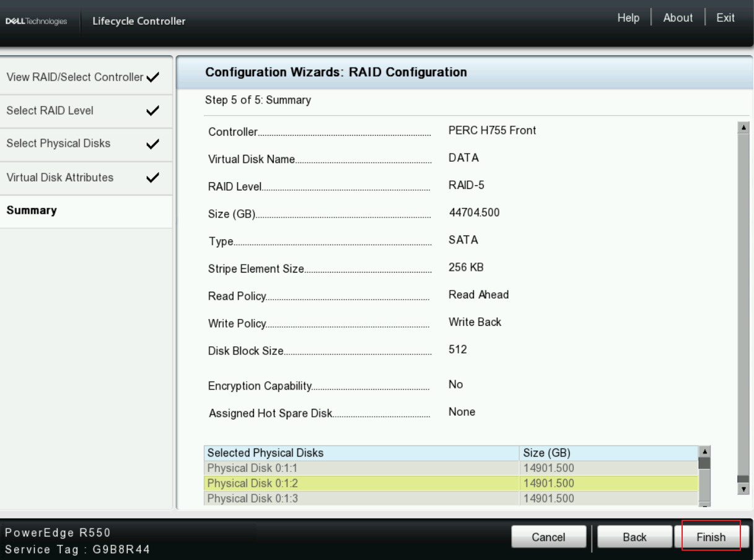754x560 pixels.
Task: Click the Selected Physical Disks column header
Action: pos(362,452)
